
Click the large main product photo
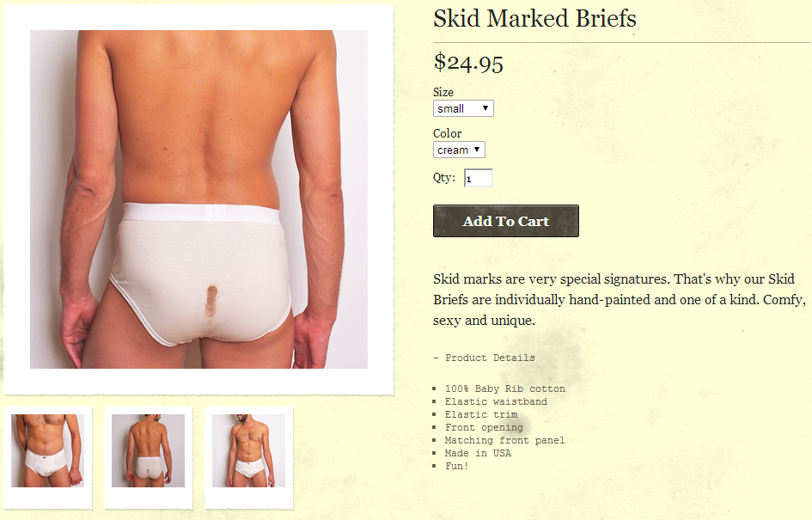(198, 199)
